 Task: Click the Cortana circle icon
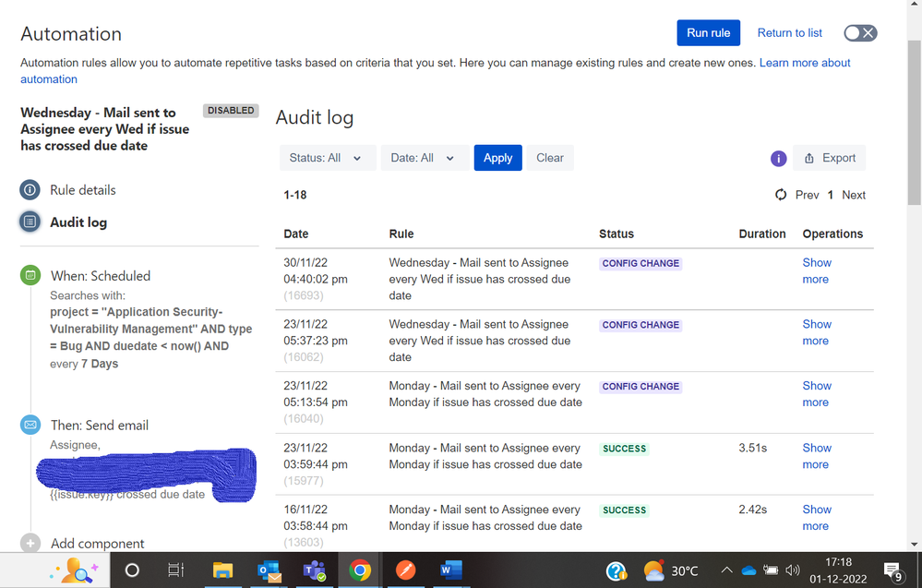[132, 570]
